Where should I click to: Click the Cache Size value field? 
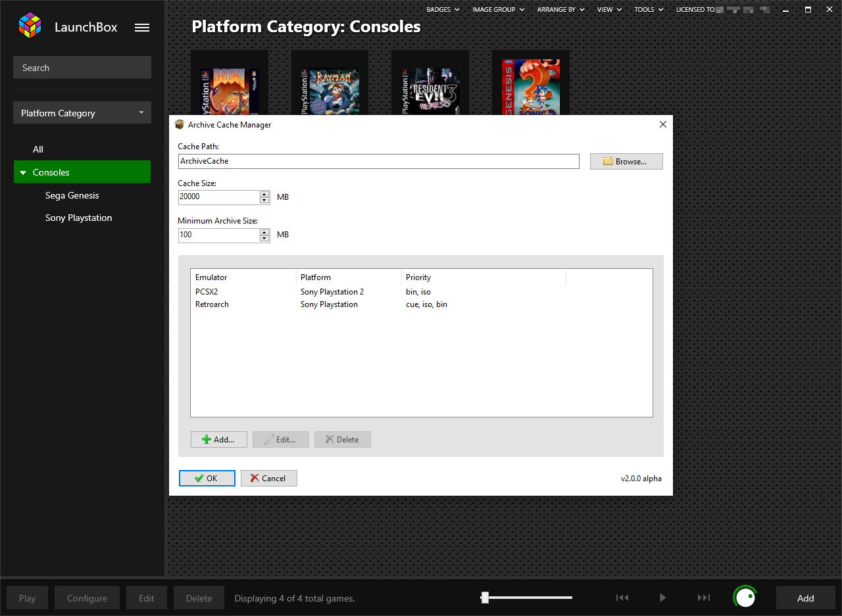(219, 197)
